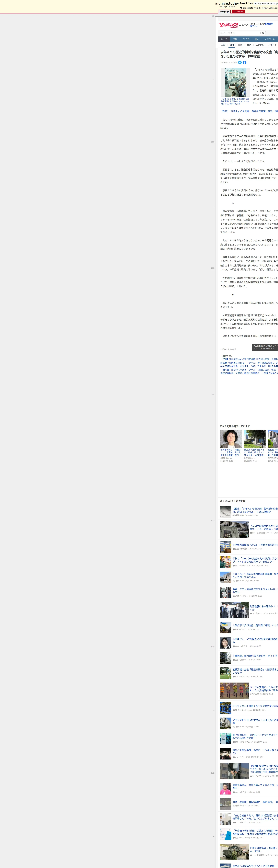Open the Yahoo! JAPAN logo
This screenshot has height=868, width=278.
[228, 25]
